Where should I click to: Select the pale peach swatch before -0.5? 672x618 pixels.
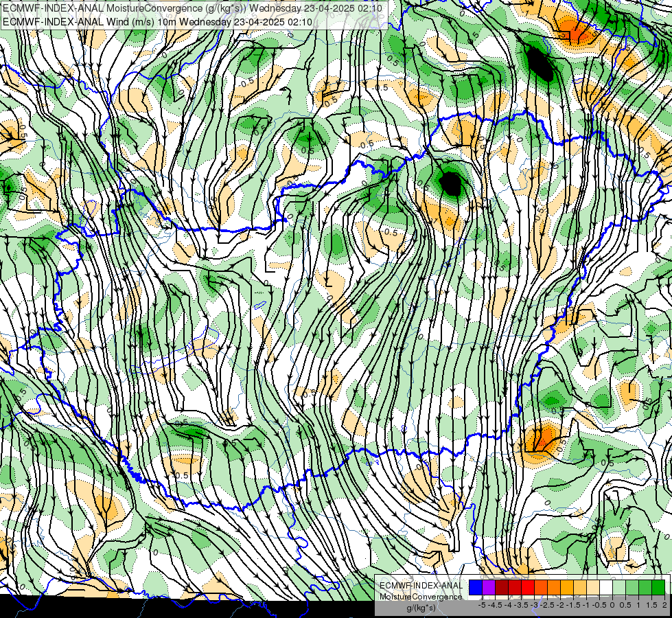click(593, 587)
